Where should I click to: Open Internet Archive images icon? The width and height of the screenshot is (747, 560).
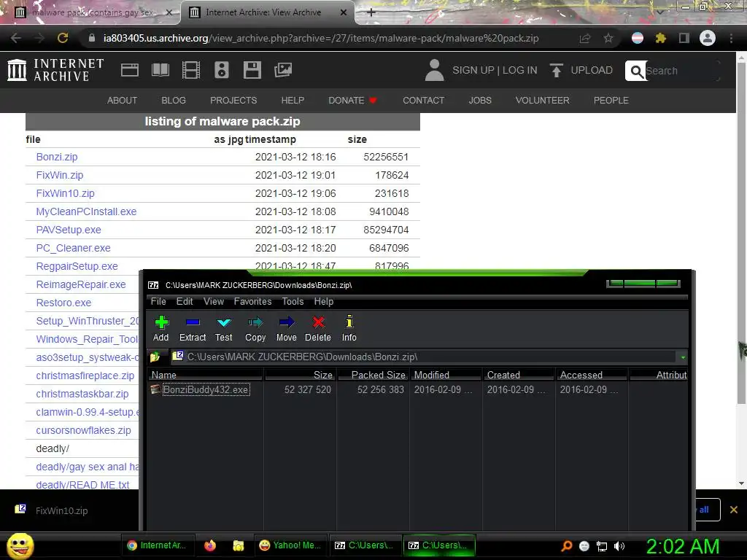[x=283, y=70]
